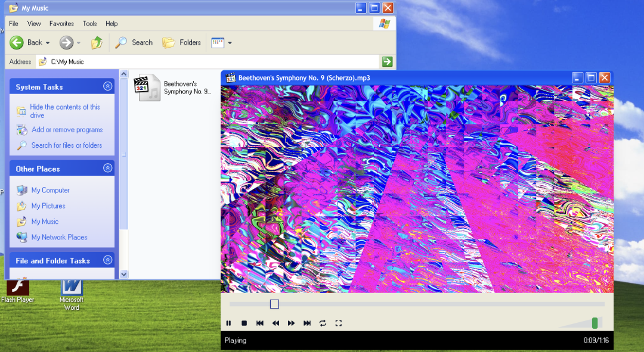The height and width of the screenshot is (352, 644).
Task: Collapse File and Folder Tasks panel
Action: point(107,260)
